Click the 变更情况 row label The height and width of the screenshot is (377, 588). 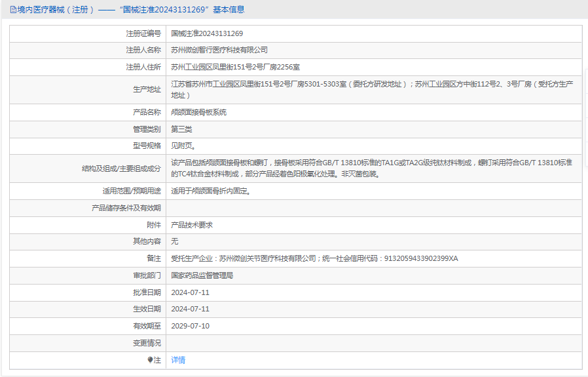(147, 343)
